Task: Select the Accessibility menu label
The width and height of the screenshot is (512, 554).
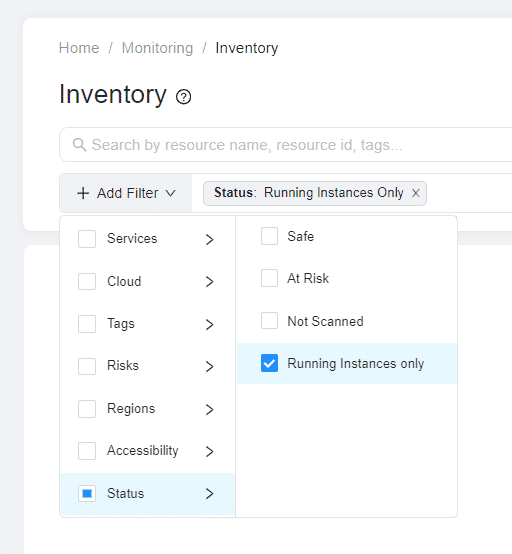Action: point(143,451)
